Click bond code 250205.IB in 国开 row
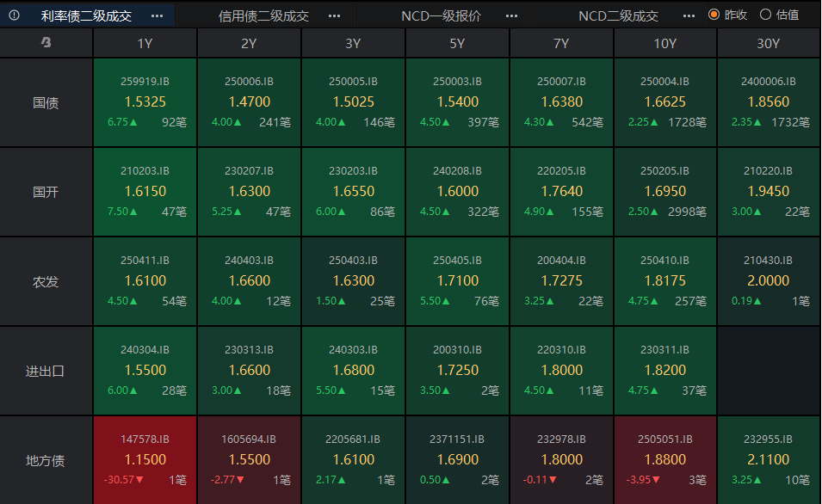The width and height of the screenshot is (822, 504). tap(664, 171)
